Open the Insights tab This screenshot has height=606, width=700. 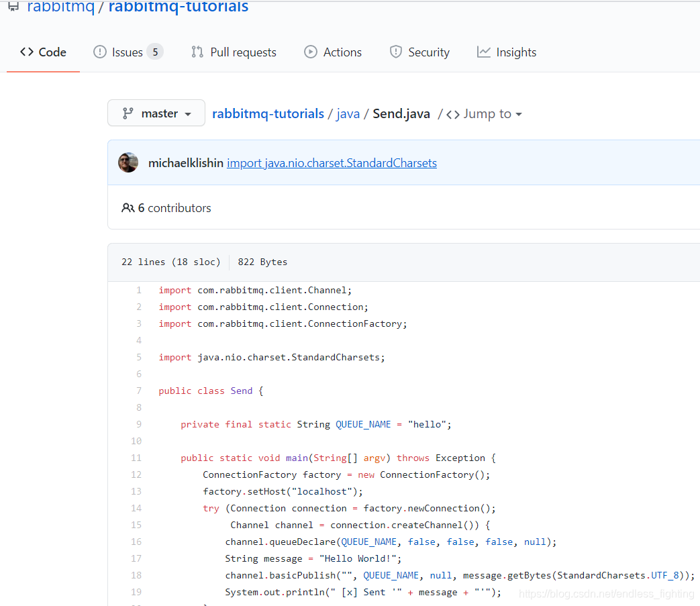(507, 52)
